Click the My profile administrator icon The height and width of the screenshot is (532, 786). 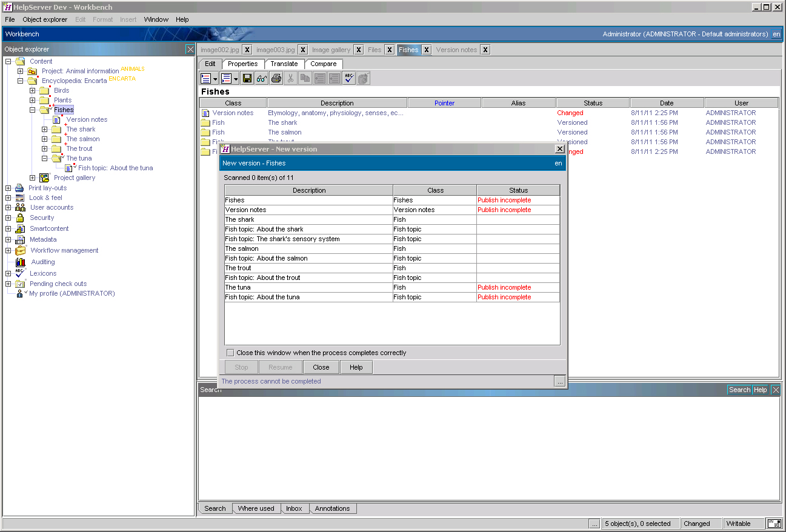tap(20, 293)
